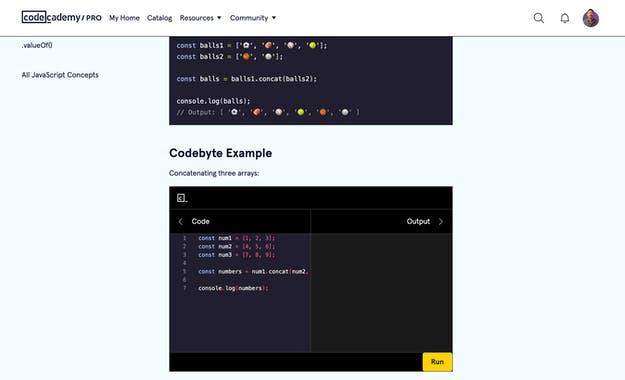625x380 pixels.
Task: Open All JavaScript Concepts link
Action: (60, 75)
